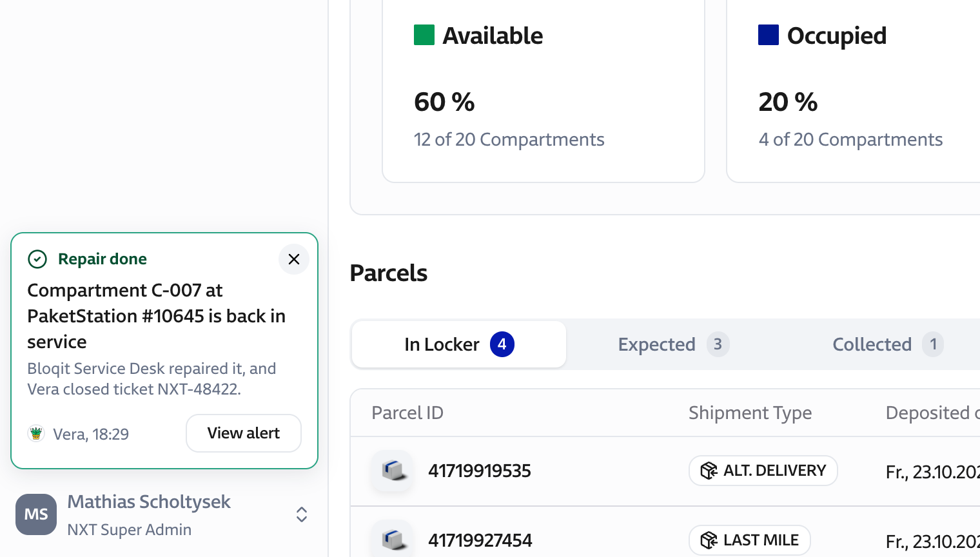Click the Expected count badge 3
The height and width of the screenshot is (557, 980).
click(x=718, y=344)
